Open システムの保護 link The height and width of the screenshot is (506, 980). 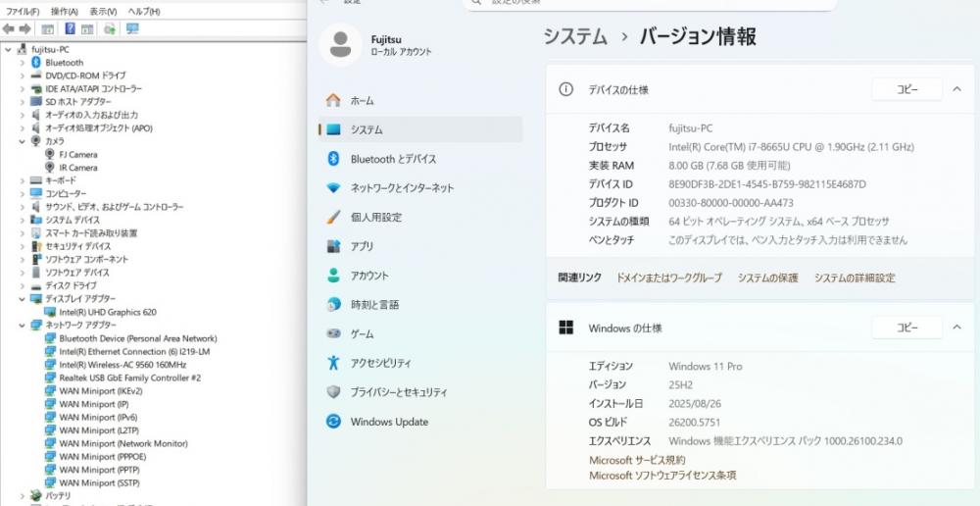coord(767,278)
